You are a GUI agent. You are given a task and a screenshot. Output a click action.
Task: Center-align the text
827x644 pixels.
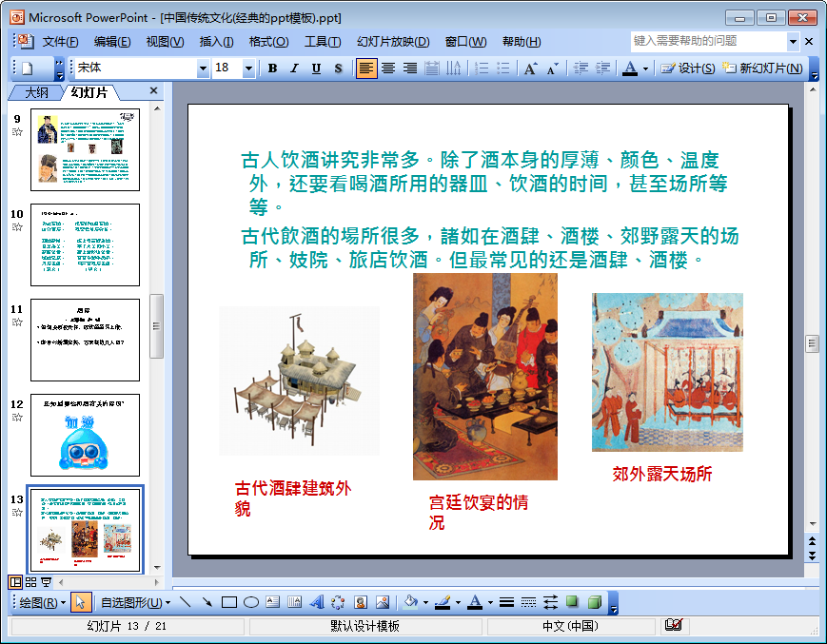click(388, 68)
